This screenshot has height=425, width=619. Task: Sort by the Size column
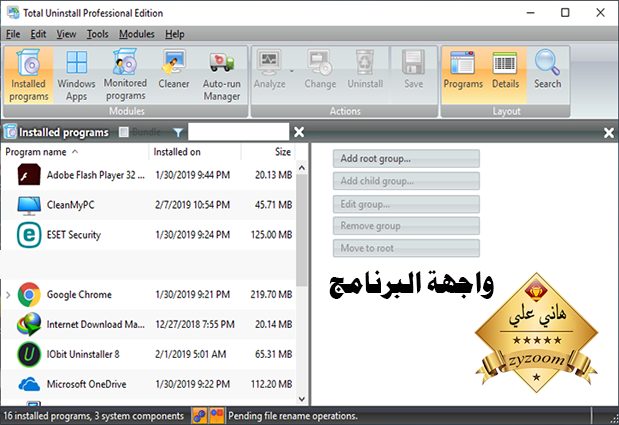pos(268,152)
